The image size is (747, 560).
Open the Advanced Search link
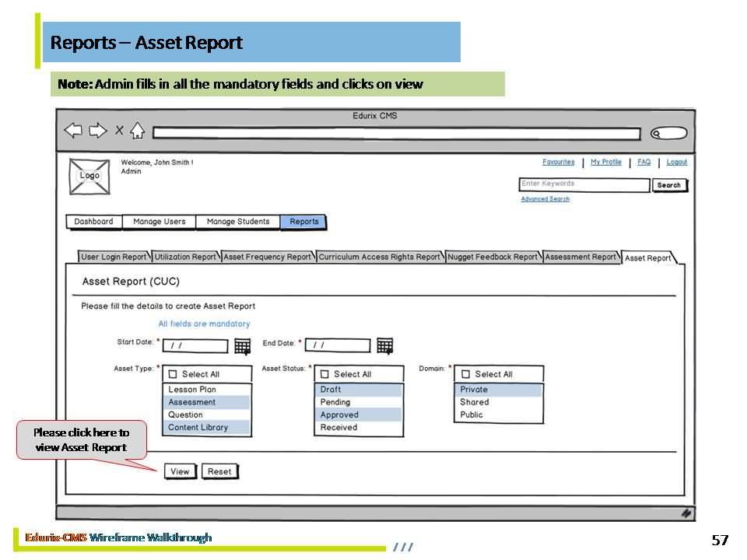coord(545,199)
